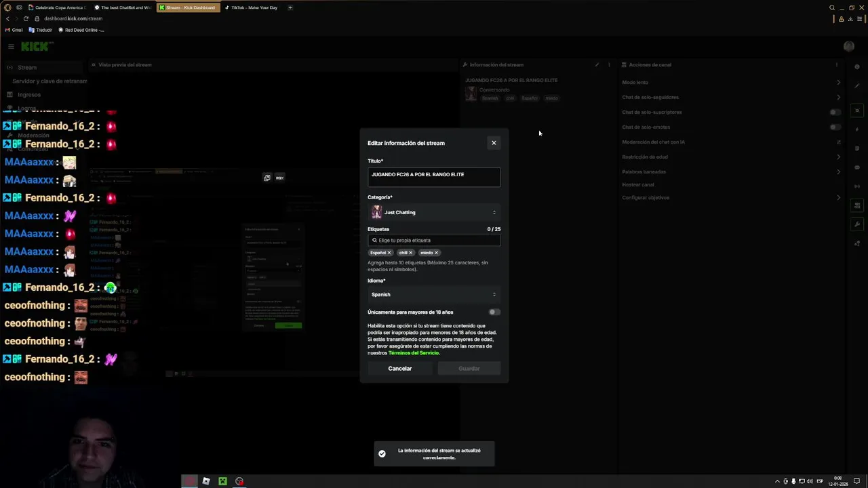Click the chat bubble icon in right toolbar
The height and width of the screenshot is (488, 868).
pyautogui.click(x=857, y=167)
